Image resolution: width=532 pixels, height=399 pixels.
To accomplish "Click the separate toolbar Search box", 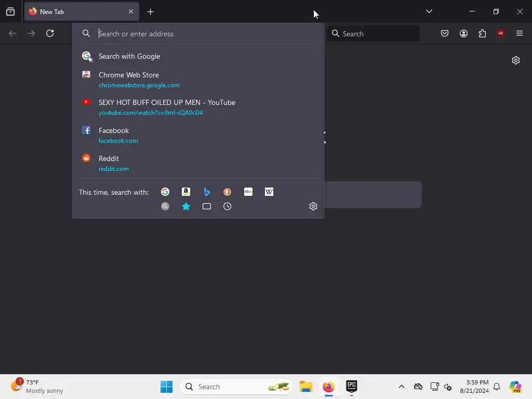I will (373, 34).
